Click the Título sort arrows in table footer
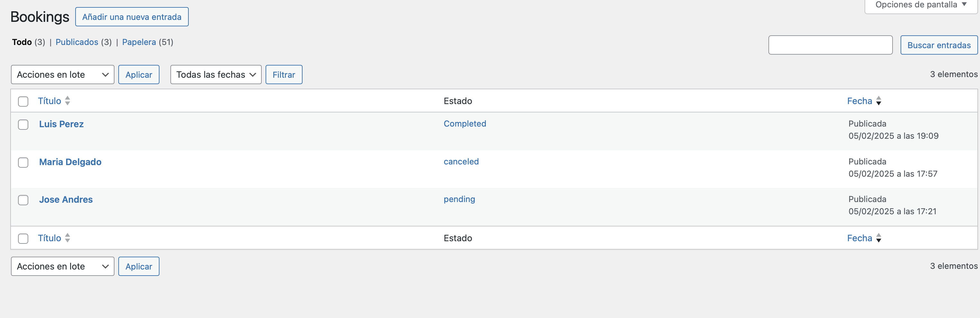 click(67, 238)
